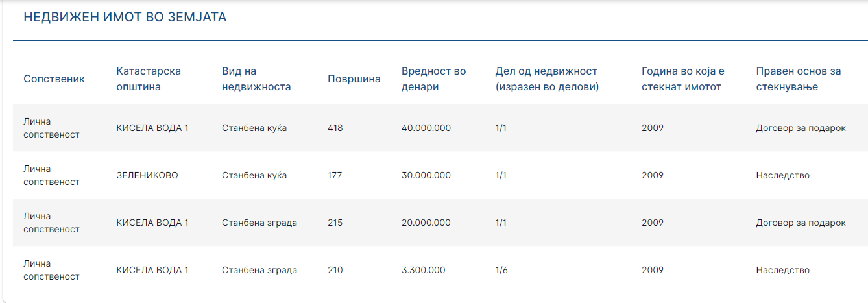Image resolution: width=868 pixels, height=303 pixels.
Task: Select the Вид на недвижноста column header
Action: (x=256, y=79)
